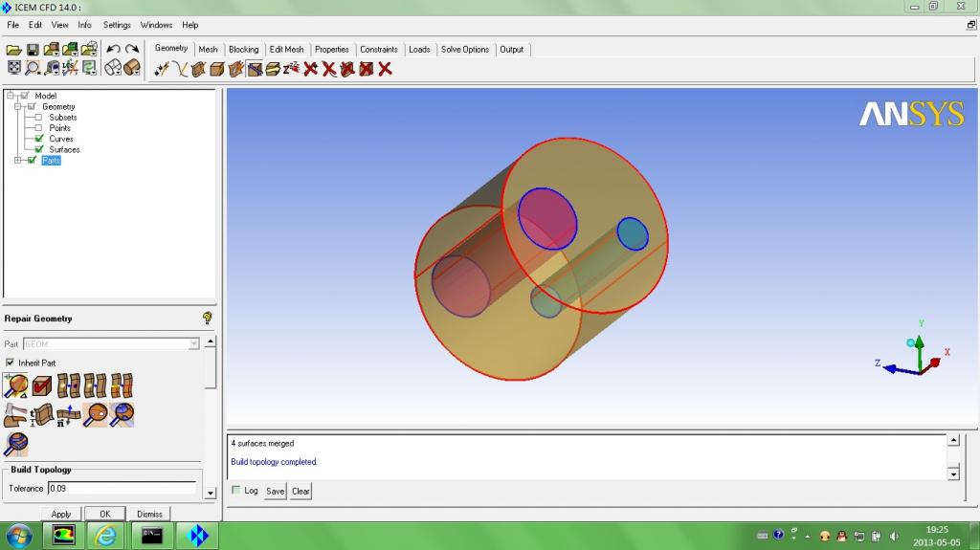Open Blocking file folder icon
980x550 pixels.
pyautogui.click(x=89, y=50)
